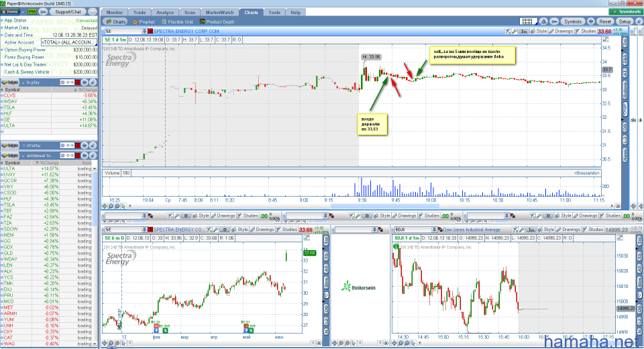
Task: Expand the $DJI symbol dropdown
Action: pos(434,230)
